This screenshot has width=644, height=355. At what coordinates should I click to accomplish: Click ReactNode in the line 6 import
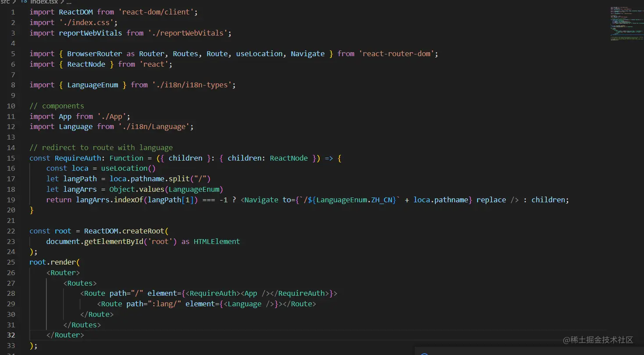tap(86, 64)
